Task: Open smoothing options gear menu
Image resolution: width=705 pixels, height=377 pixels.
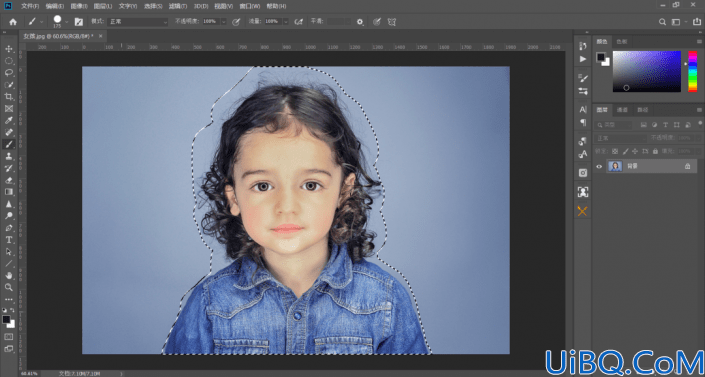Action: click(360, 22)
